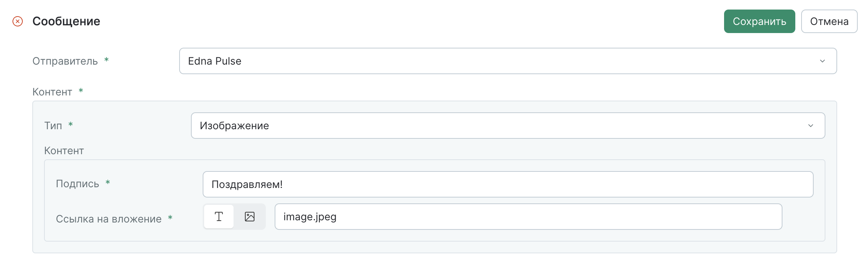Click the Ссылка на вложение label

pos(109,219)
